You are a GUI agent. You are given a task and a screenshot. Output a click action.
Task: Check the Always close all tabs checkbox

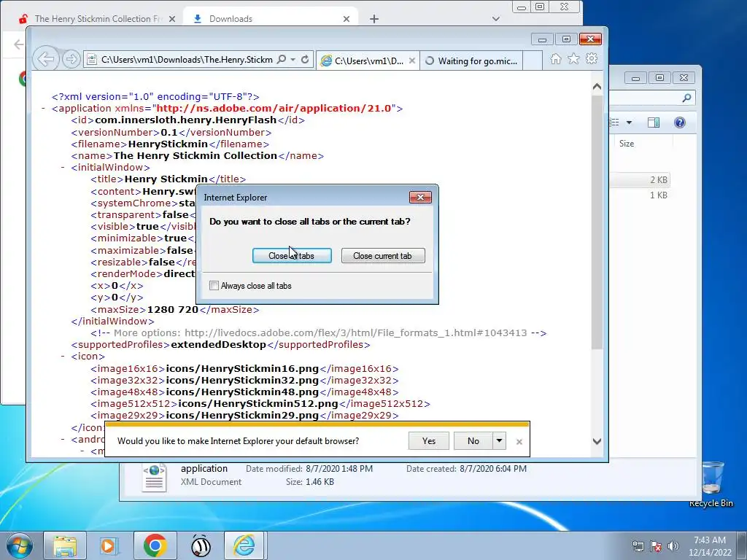[214, 286]
